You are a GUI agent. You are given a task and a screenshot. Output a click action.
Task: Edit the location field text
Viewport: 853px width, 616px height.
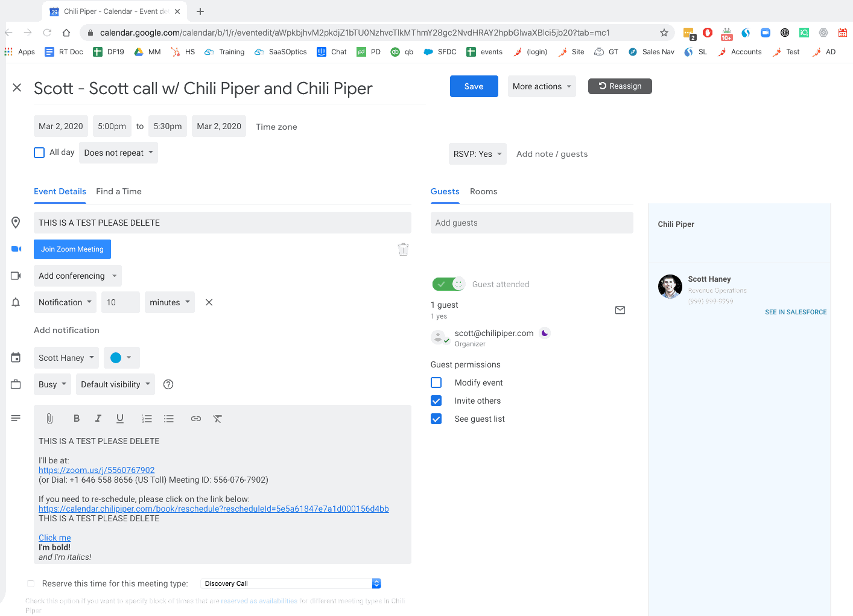click(x=223, y=223)
